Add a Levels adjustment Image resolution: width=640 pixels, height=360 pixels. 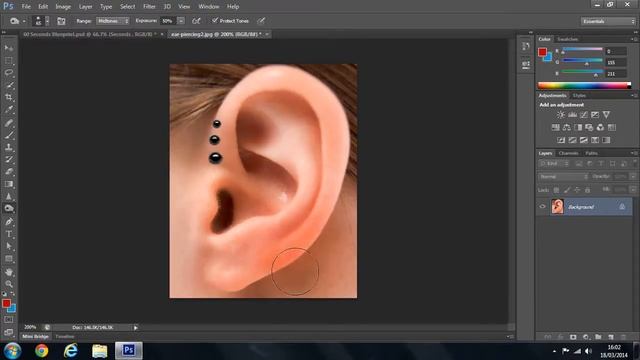572,115
